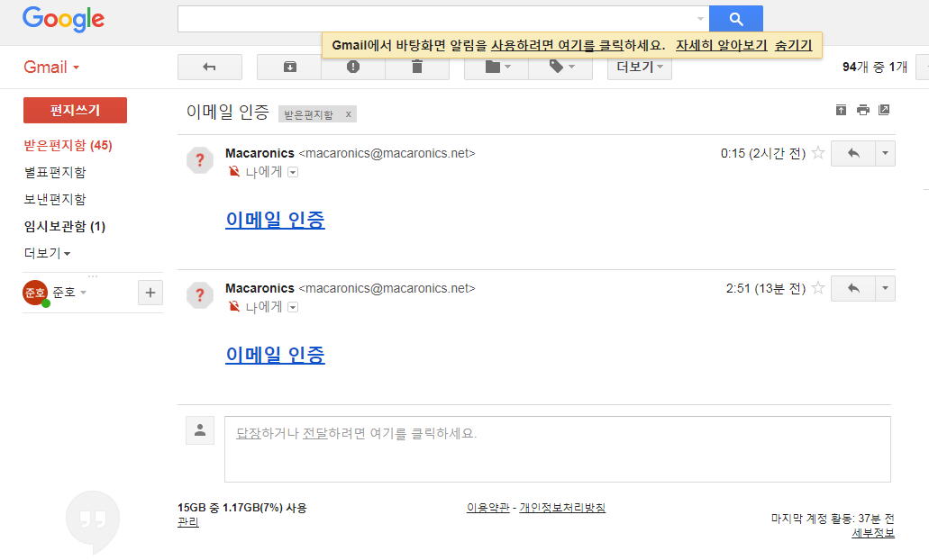Viewport: 929px width, 560px height.
Task: Remove the 받은편지함 label with x
Action: point(349,114)
